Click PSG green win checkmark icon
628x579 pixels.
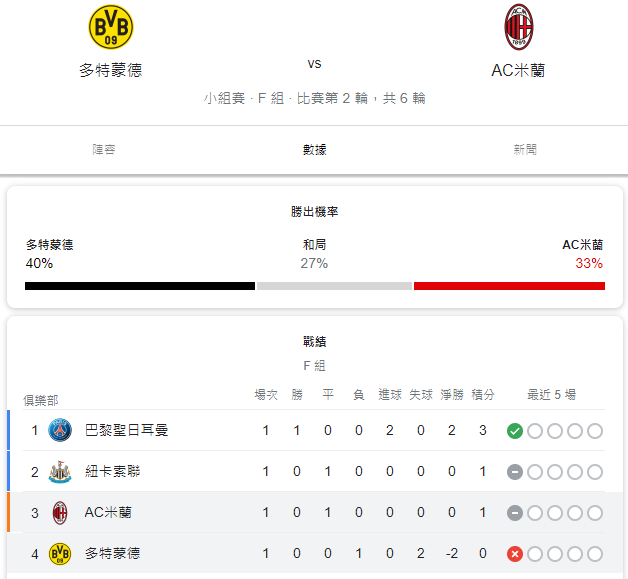click(515, 431)
